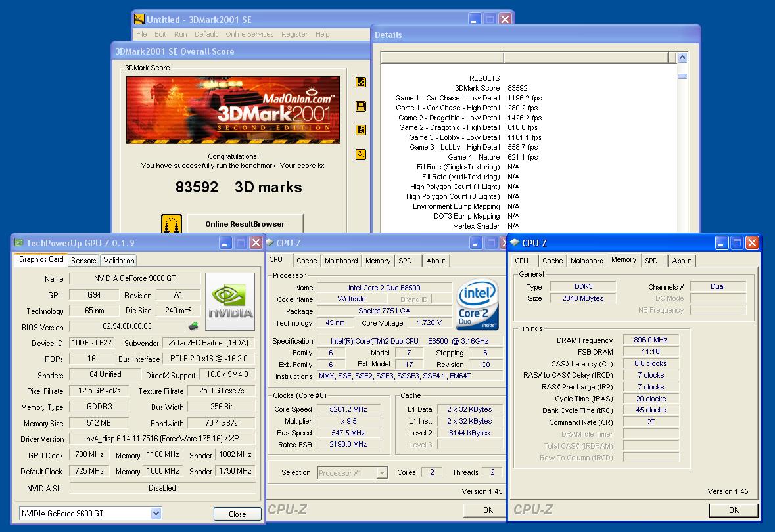Switch to CPU tab in right CPU-Z window
The image size is (775, 532).
[x=521, y=261]
